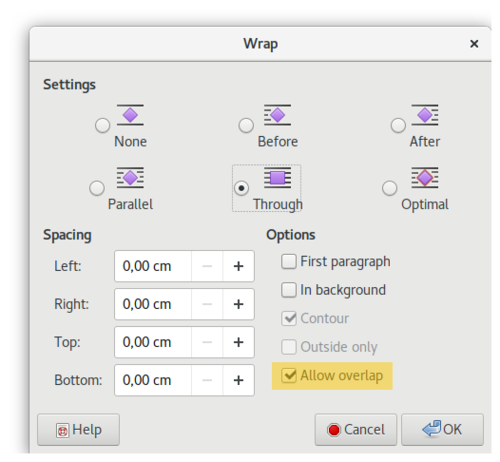Tick the In background checkbox
The image size is (500, 462).
coord(289,290)
